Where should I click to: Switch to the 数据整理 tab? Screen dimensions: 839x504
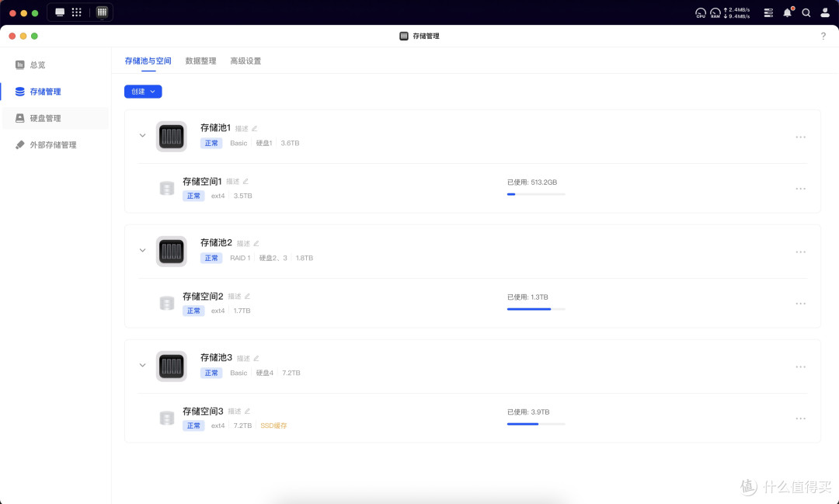(200, 61)
